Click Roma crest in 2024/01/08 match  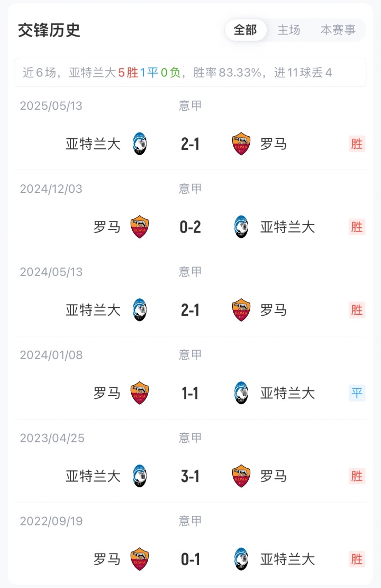(x=140, y=393)
